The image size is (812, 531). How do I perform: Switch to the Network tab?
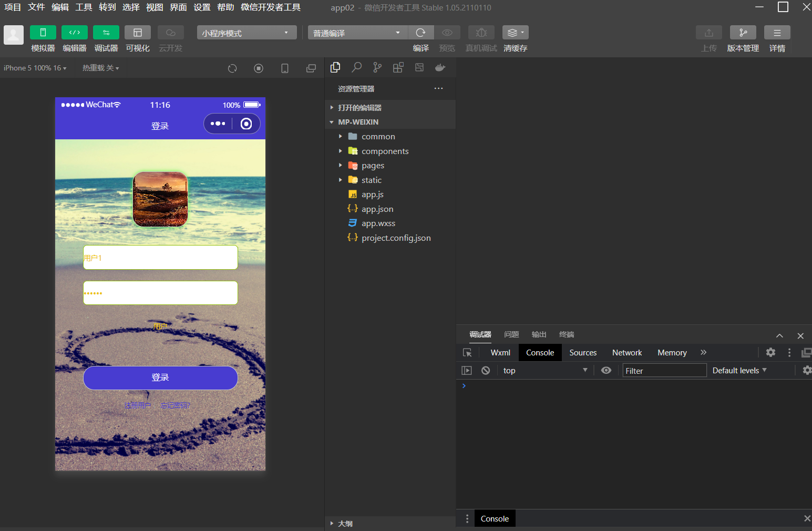(x=626, y=353)
